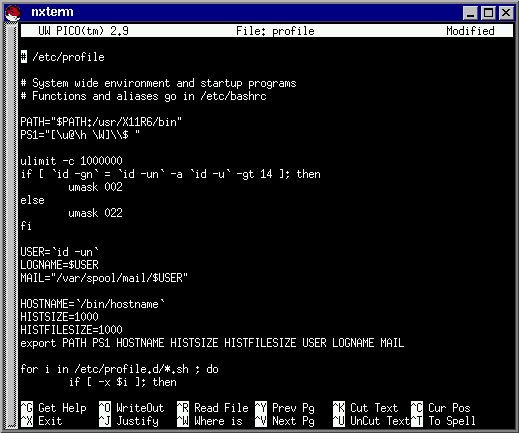This screenshot has width=519, height=433.
Task: Click the HISTSIZE=1000 line
Action: coord(59,317)
